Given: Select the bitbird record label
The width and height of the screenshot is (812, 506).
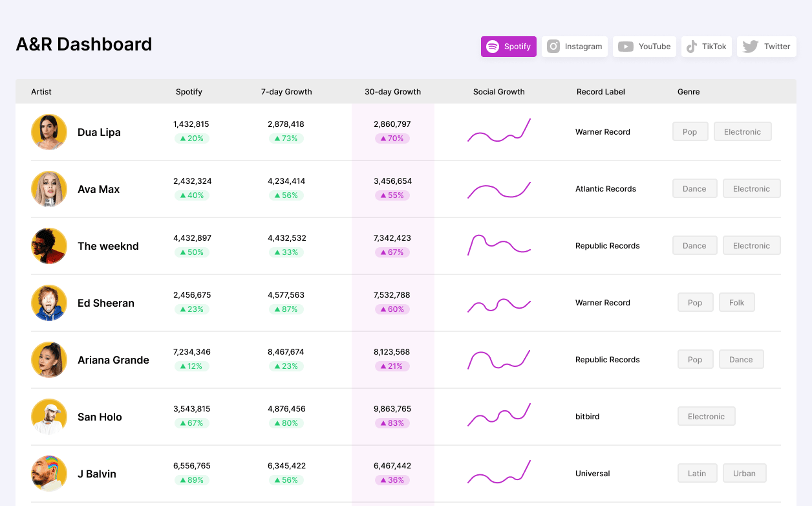Looking at the screenshot, I should click(587, 417).
